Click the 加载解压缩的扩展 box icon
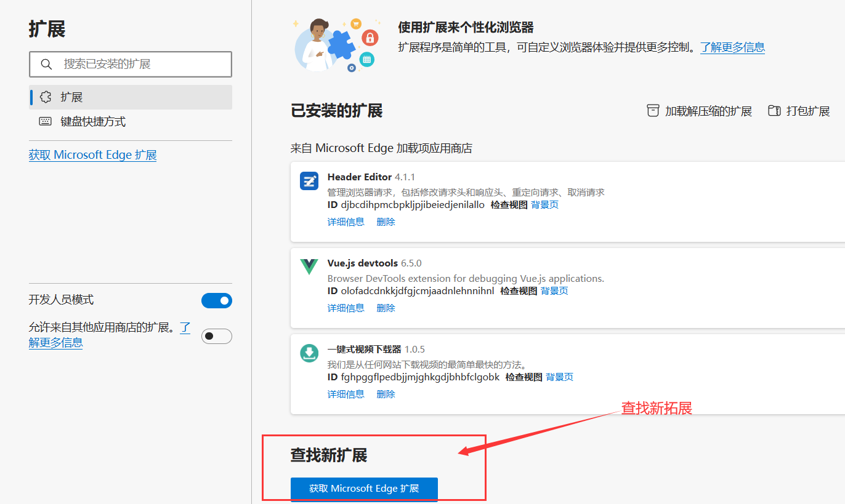This screenshot has height=504, width=845. 653,111
